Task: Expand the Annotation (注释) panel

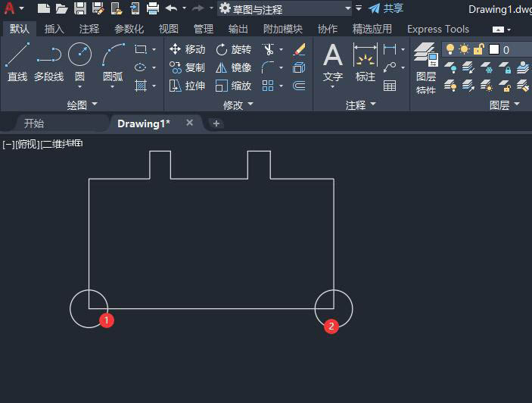Action: (x=361, y=105)
